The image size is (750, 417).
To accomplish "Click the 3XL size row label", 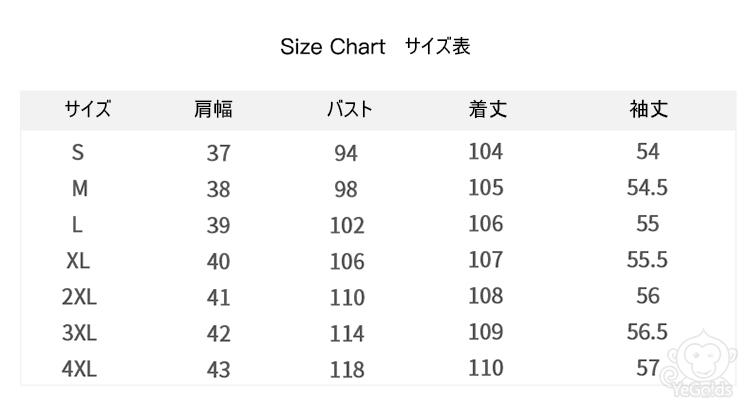I will pos(79,333).
